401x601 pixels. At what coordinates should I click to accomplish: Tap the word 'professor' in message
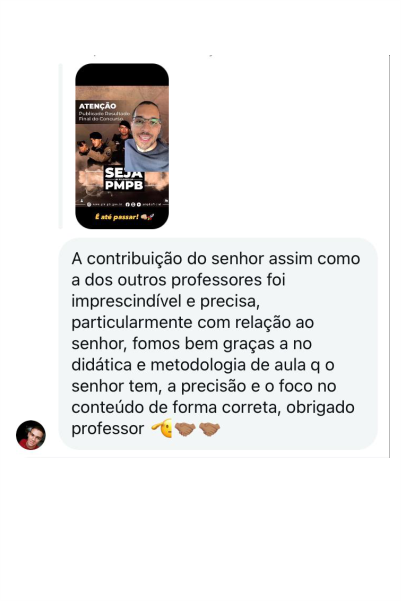pyautogui.click(x=108, y=429)
